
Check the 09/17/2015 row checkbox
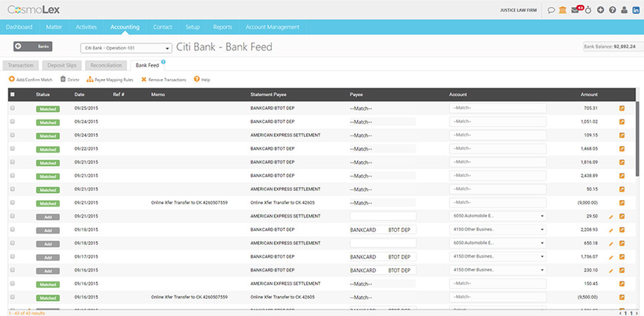(x=12, y=257)
